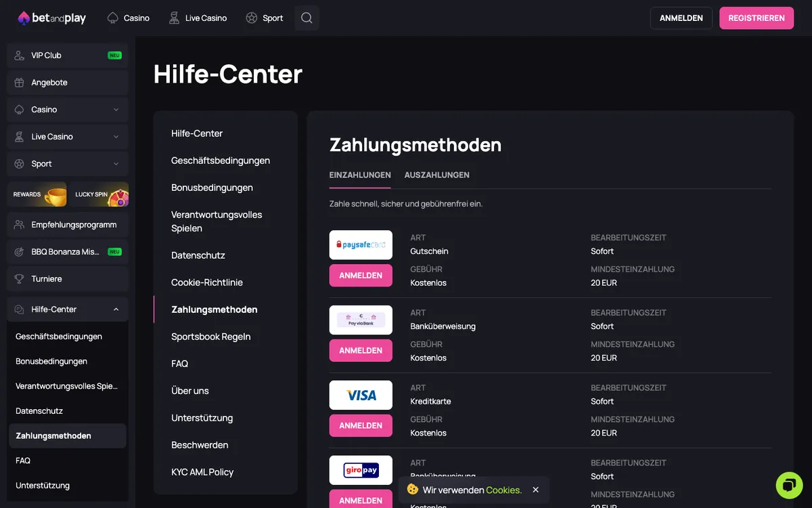812x508 pixels.
Task: Open Beschwerden
Action: tap(200, 445)
